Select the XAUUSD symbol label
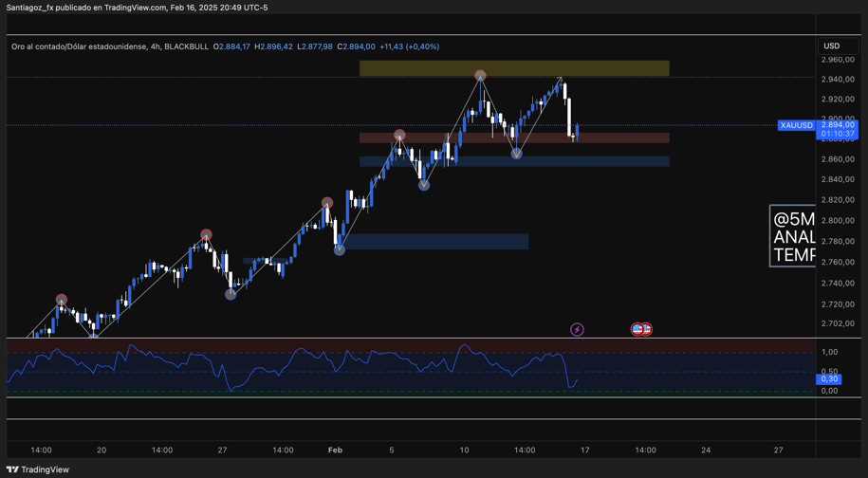This screenshot has width=868, height=478. pos(797,125)
